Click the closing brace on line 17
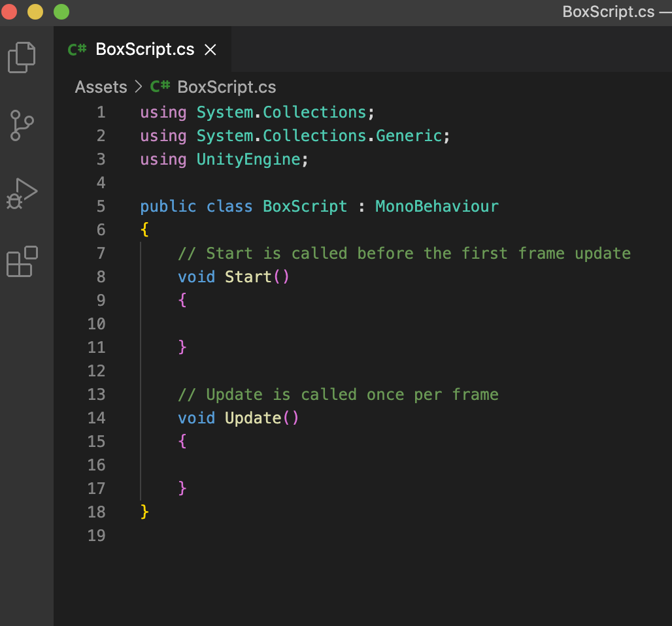 coord(182,488)
